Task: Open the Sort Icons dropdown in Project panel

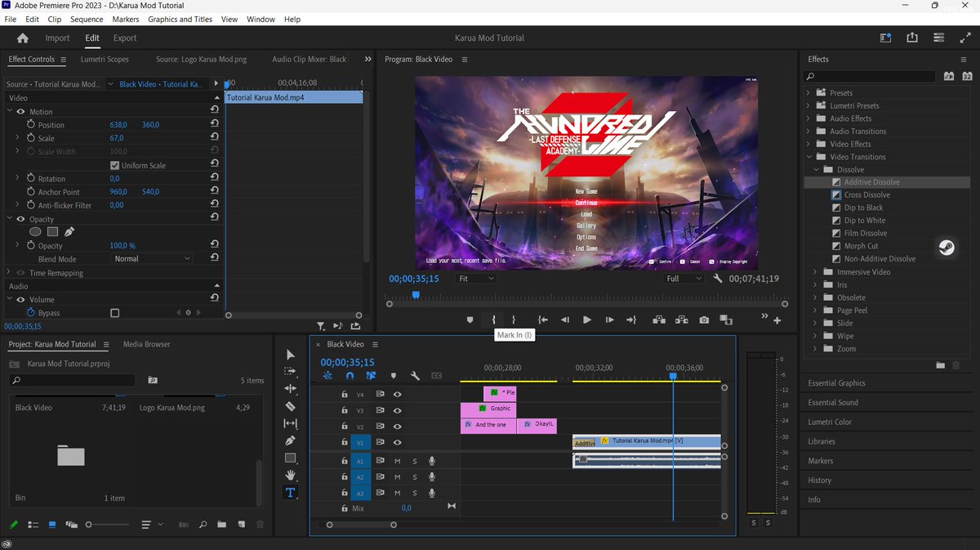Action: click(151, 524)
